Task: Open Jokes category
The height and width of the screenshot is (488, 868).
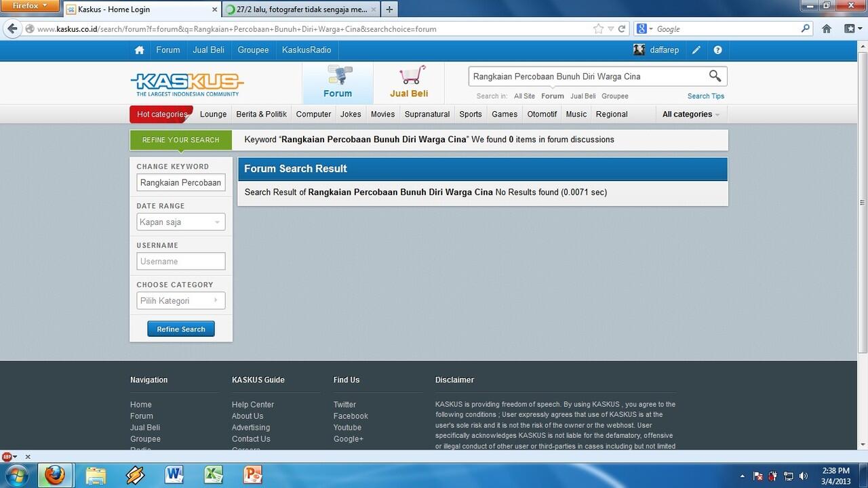Action: pos(351,115)
